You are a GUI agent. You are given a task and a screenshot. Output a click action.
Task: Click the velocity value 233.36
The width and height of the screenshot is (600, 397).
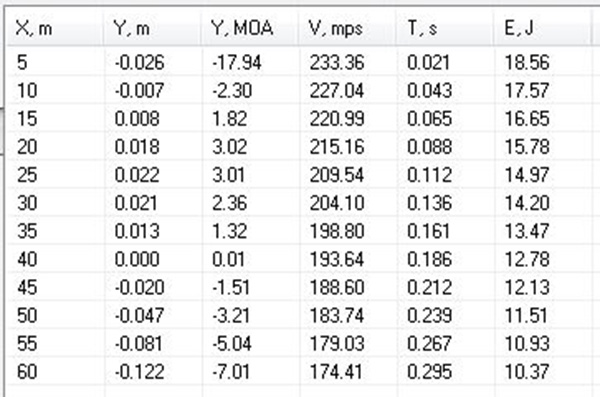tap(337, 62)
